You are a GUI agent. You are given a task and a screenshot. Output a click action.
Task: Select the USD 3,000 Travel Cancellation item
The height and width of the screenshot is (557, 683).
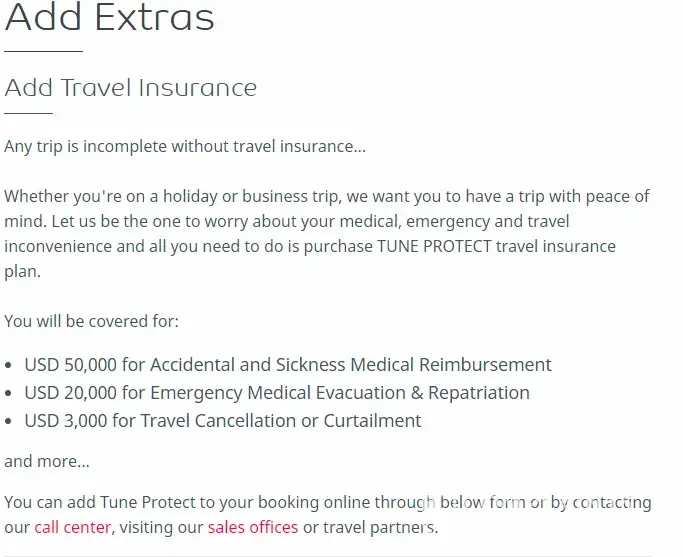[x=223, y=421]
